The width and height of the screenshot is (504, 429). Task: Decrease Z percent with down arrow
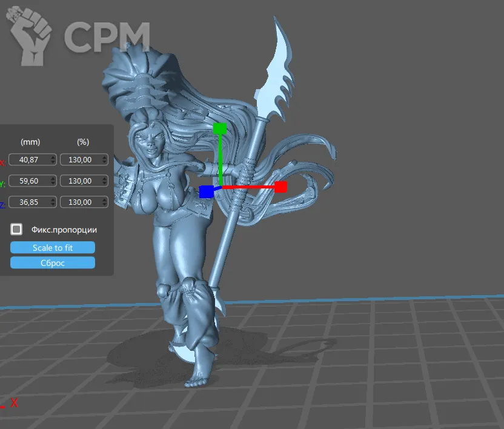105,204
